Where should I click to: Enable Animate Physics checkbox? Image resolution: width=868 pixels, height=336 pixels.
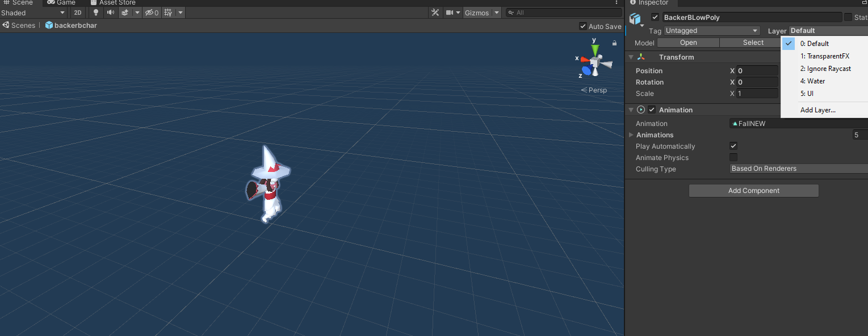(x=733, y=157)
